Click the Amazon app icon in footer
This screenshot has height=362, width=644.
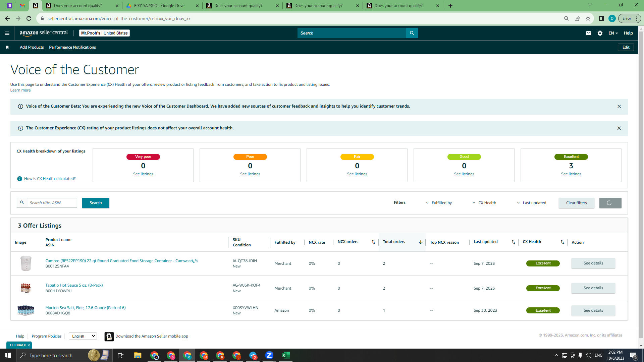pyautogui.click(x=109, y=336)
